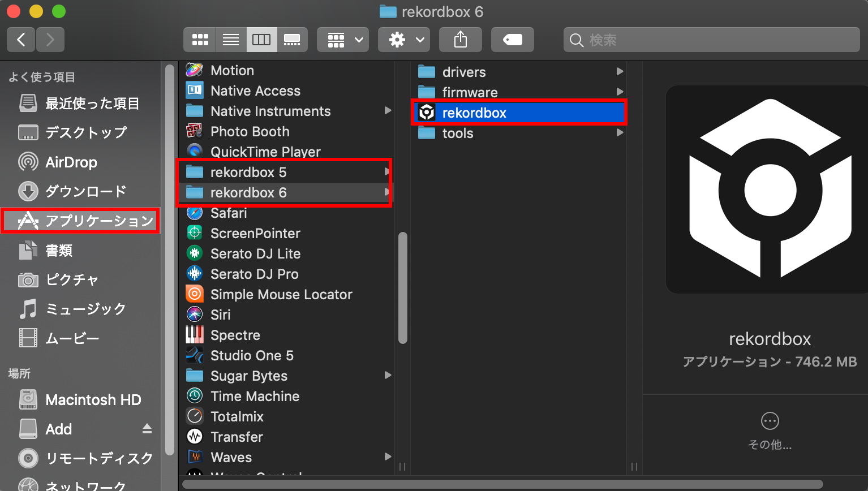Open the group-by arrangement dropdown
868x491 pixels.
[343, 40]
